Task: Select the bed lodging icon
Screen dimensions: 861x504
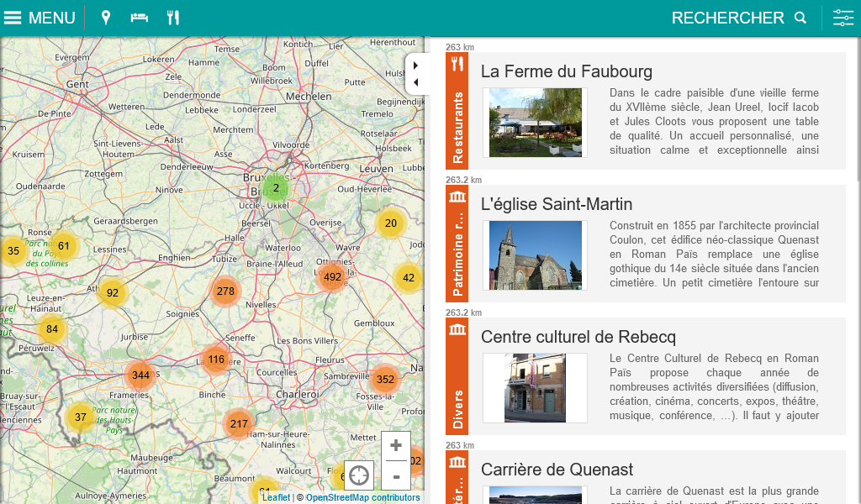Action: 140,18
